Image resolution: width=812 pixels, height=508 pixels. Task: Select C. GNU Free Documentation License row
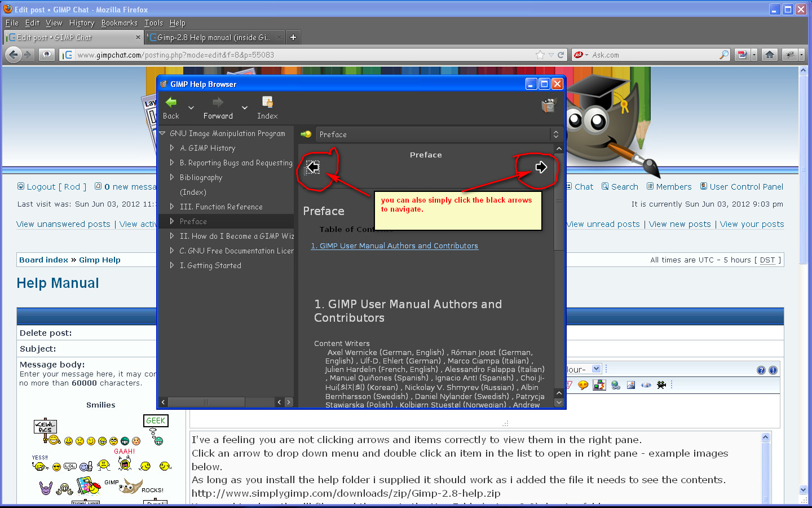pyautogui.click(x=226, y=251)
